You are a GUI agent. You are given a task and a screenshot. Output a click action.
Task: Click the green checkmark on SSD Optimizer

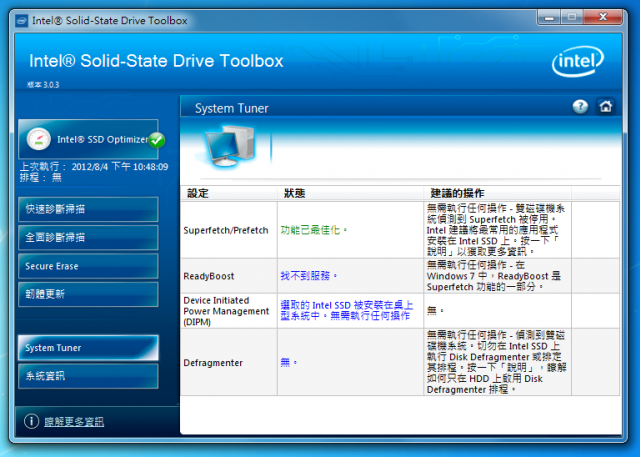click(157, 140)
